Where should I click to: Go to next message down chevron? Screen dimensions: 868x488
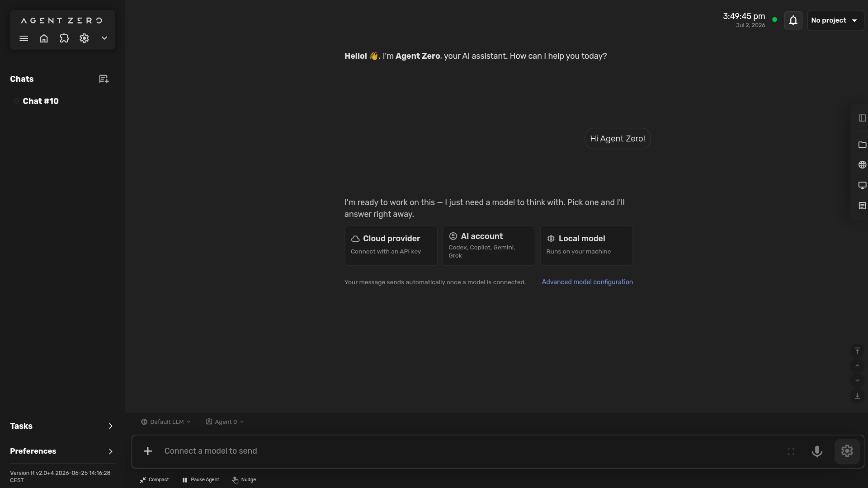click(x=857, y=380)
